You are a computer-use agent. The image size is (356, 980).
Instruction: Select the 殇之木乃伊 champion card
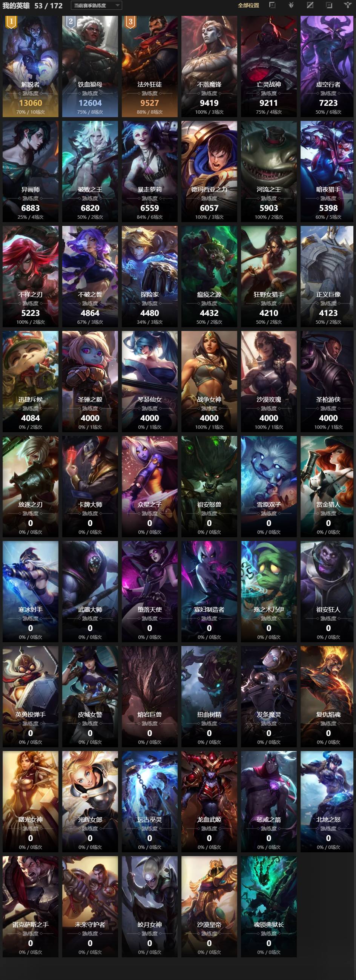(x=269, y=591)
